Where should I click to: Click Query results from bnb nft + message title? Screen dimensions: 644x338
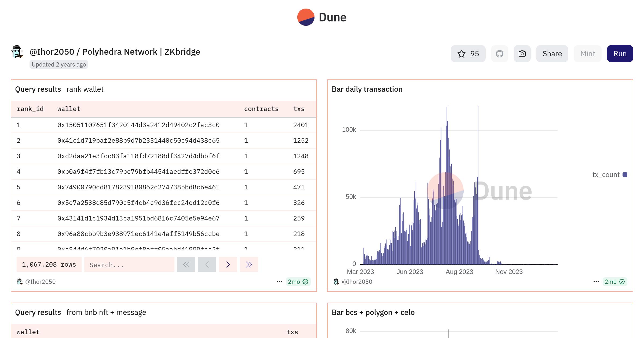click(80, 312)
